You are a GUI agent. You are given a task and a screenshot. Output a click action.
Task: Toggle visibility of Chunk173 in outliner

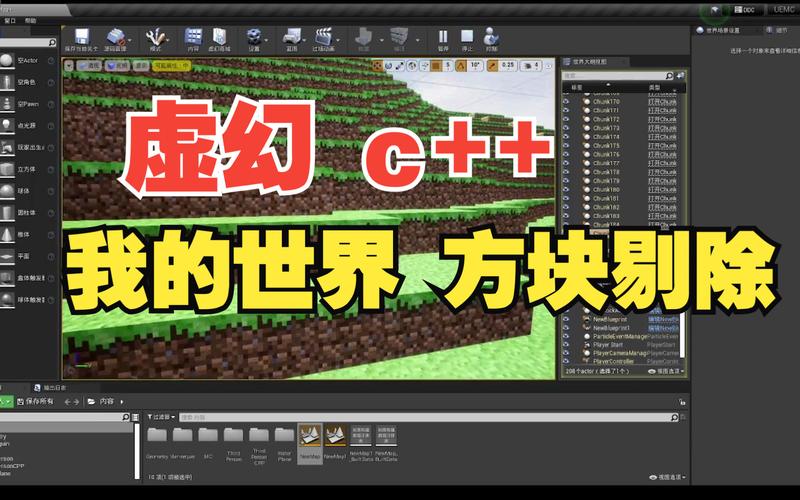pos(565,128)
